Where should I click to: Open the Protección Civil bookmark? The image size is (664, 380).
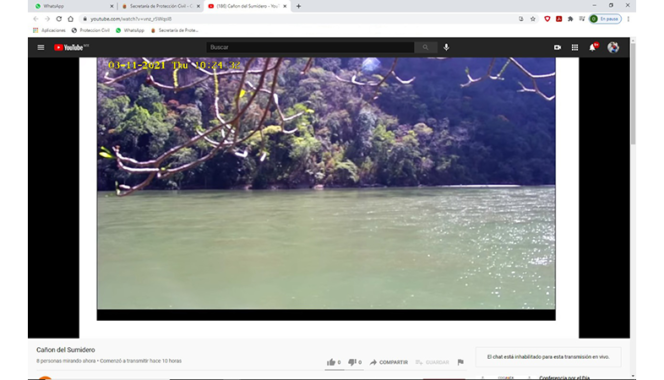[90, 30]
